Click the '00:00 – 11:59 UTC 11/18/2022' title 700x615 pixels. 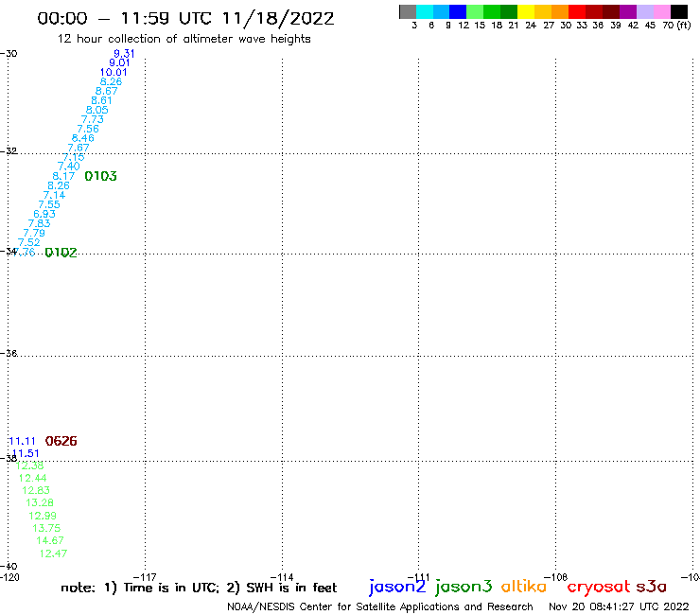[185, 18]
